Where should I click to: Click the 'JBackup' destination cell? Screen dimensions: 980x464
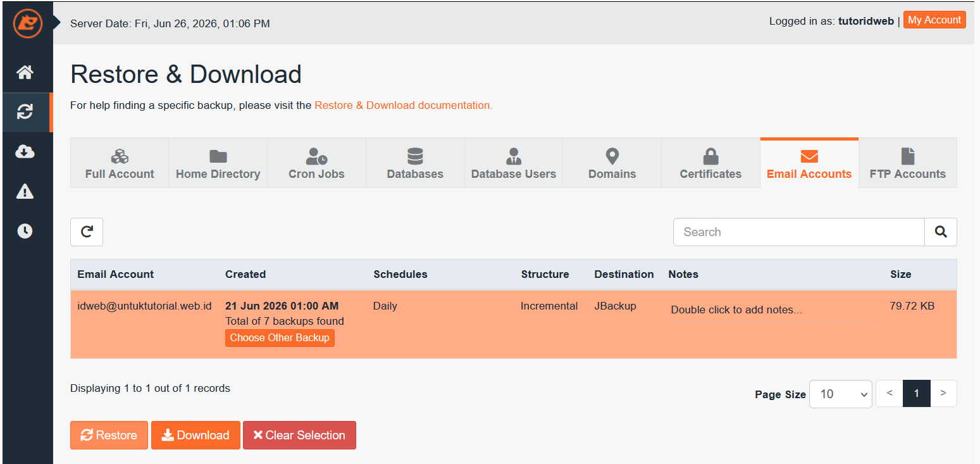(615, 306)
